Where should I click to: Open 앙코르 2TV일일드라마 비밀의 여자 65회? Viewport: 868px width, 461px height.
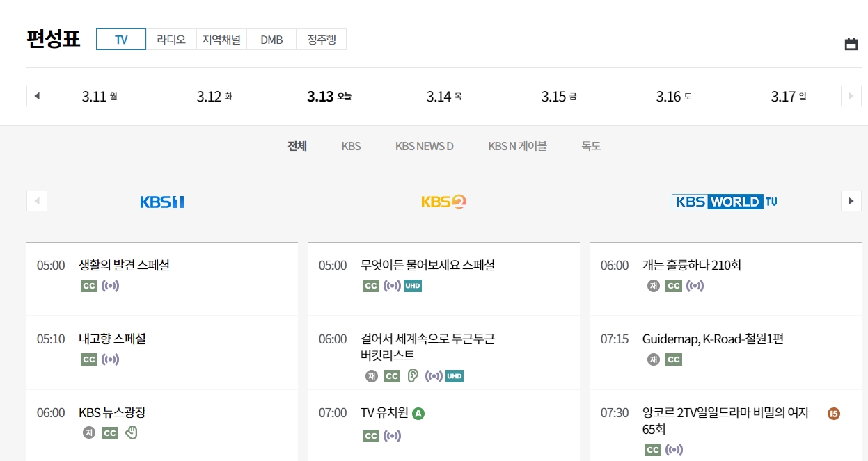click(726, 421)
